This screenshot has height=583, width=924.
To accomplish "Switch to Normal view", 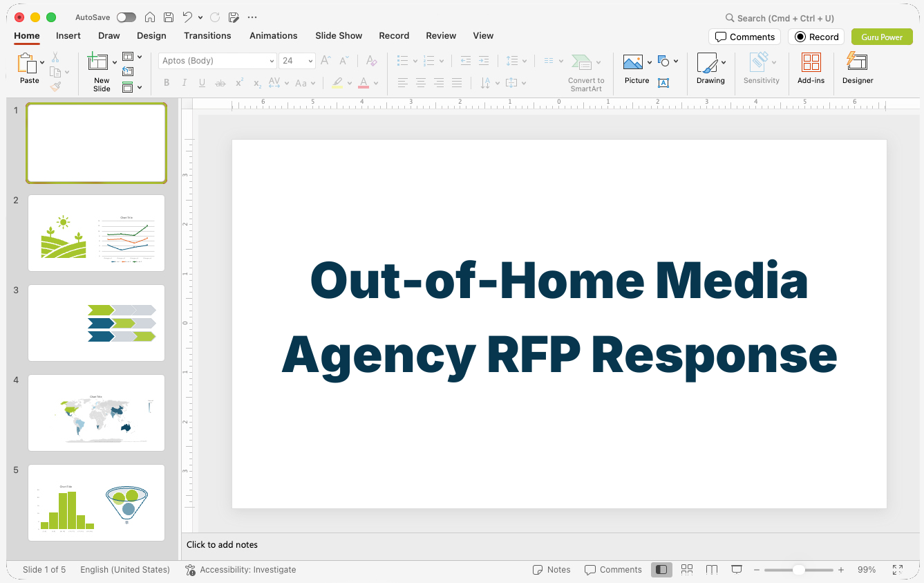I will click(x=661, y=570).
